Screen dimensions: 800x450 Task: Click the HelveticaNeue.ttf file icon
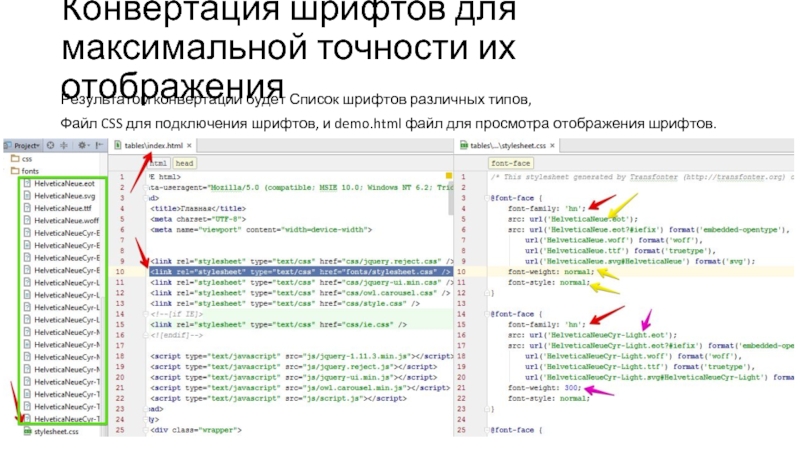[27, 208]
